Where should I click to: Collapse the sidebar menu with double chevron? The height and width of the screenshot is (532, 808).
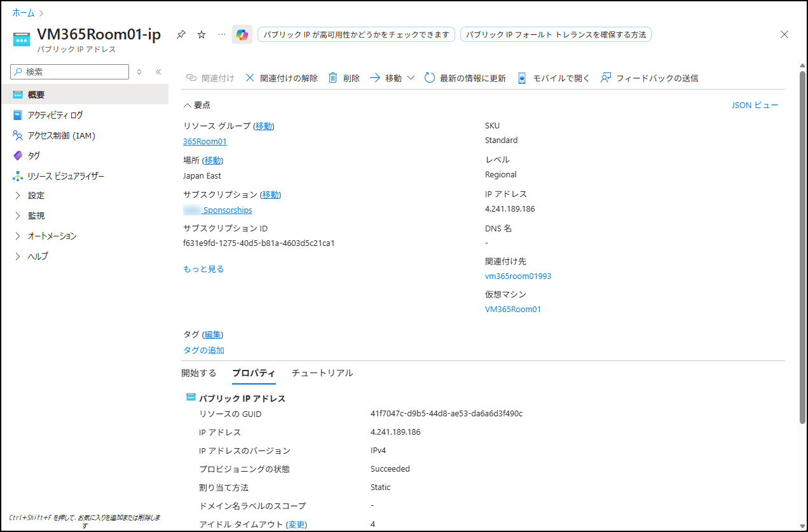(x=158, y=72)
